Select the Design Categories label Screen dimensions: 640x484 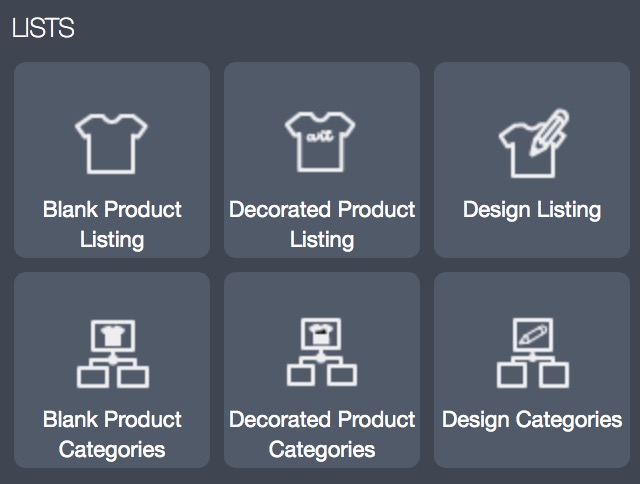[532, 420]
